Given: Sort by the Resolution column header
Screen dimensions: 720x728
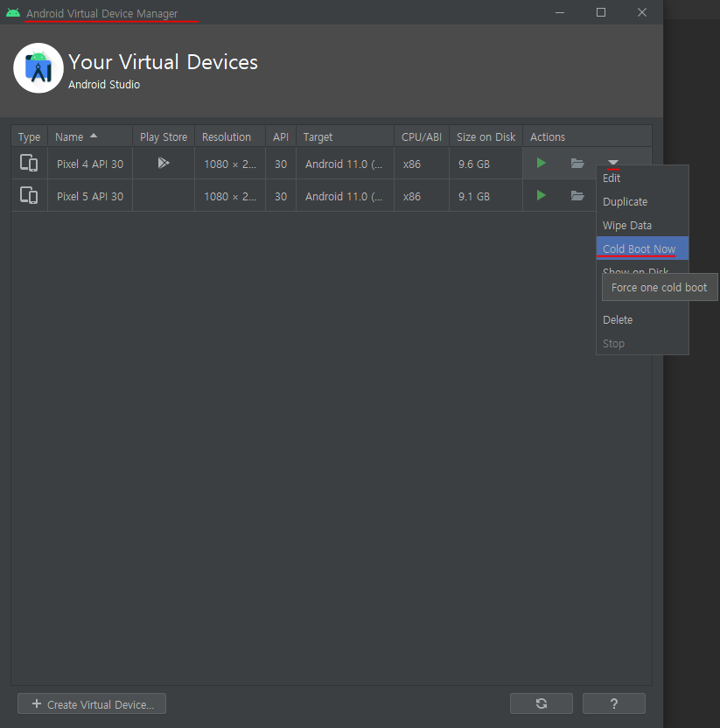Looking at the screenshot, I should pos(230,137).
